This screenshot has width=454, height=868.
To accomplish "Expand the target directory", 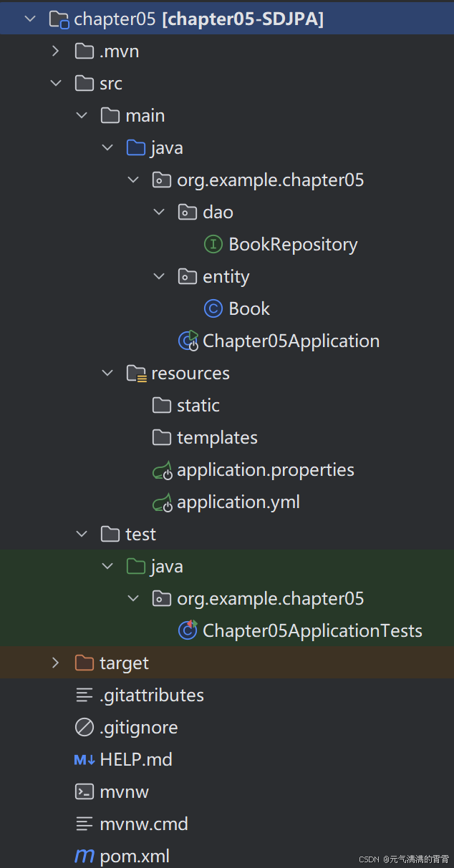I will point(56,663).
